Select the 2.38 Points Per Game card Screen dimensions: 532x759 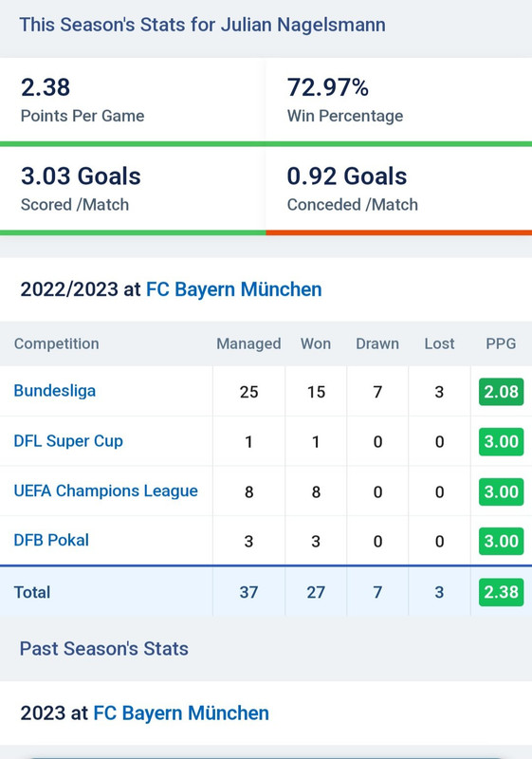[x=133, y=101]
